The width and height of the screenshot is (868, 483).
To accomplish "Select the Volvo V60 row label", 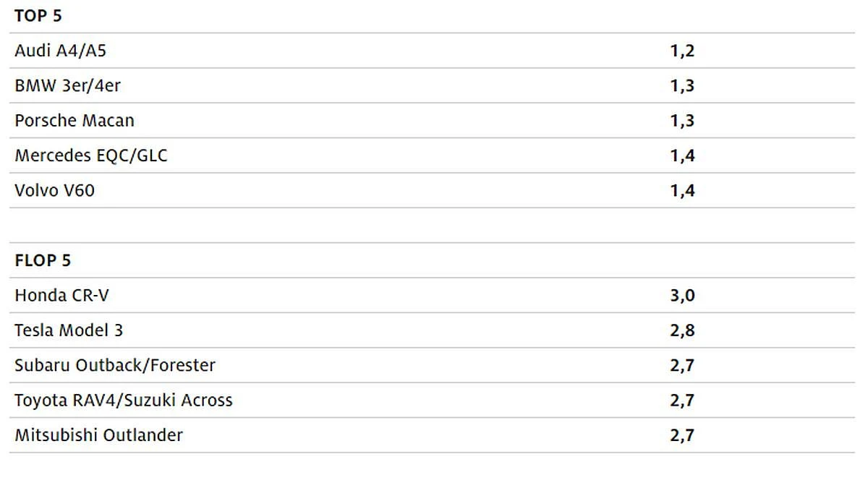I will click(55, 190).
